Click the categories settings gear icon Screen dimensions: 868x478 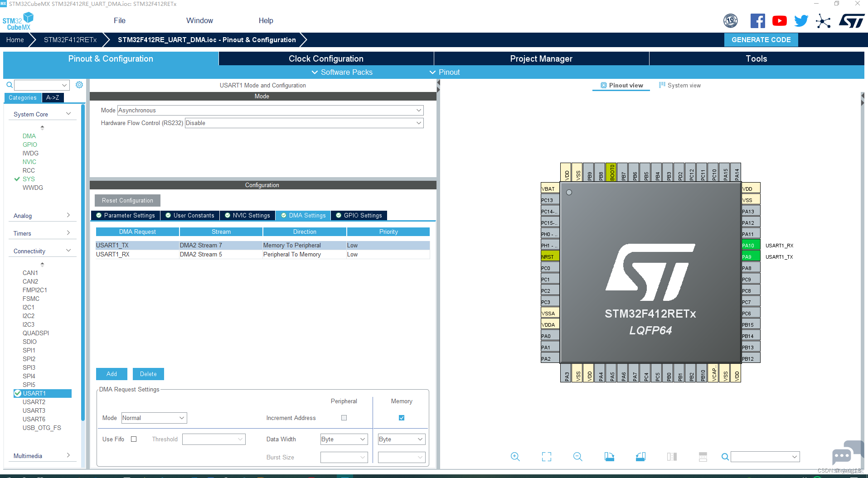tap(79, 85)
